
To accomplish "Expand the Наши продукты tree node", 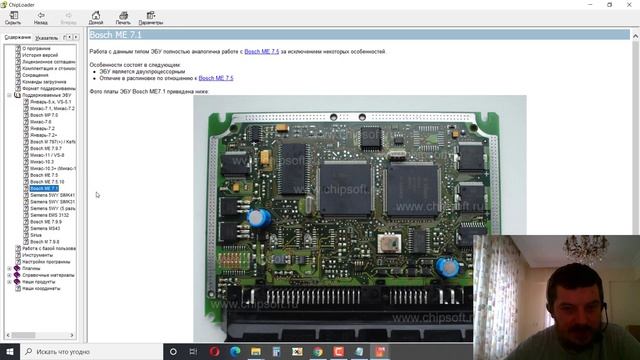I will [9, 282].
